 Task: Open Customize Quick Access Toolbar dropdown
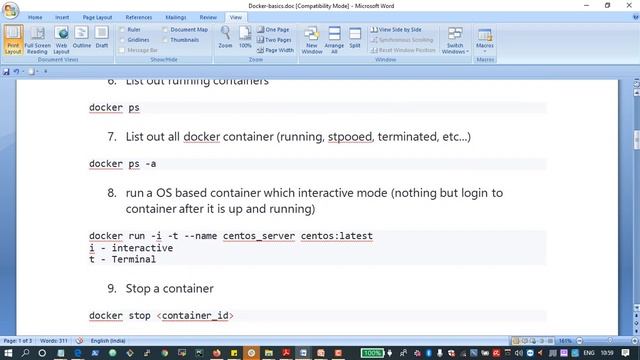tap(45, 72)
